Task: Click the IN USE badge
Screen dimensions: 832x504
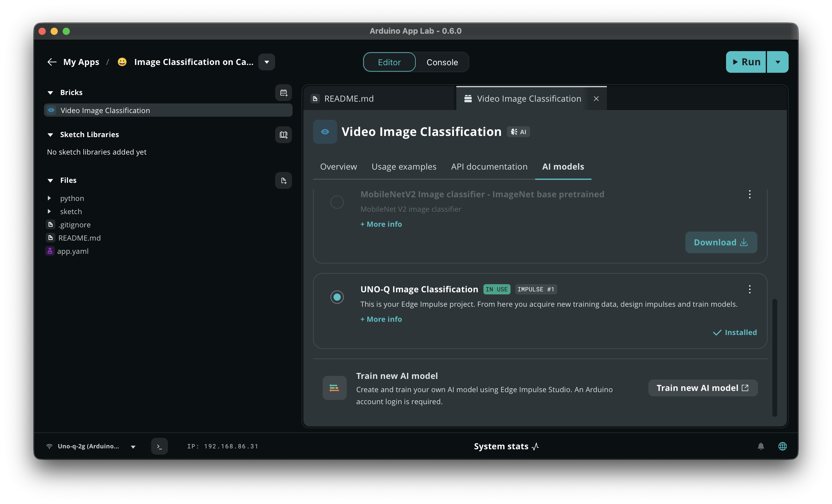Action: click(497, 290)
